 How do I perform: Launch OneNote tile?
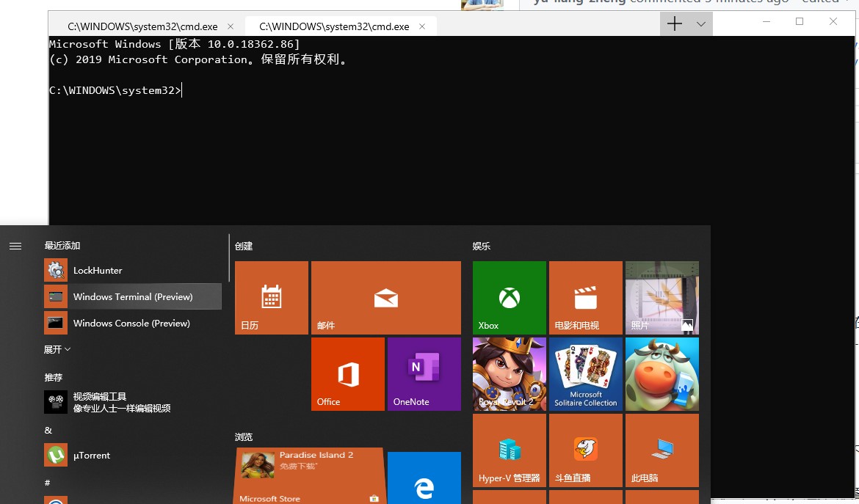click(x=424, y=373)
